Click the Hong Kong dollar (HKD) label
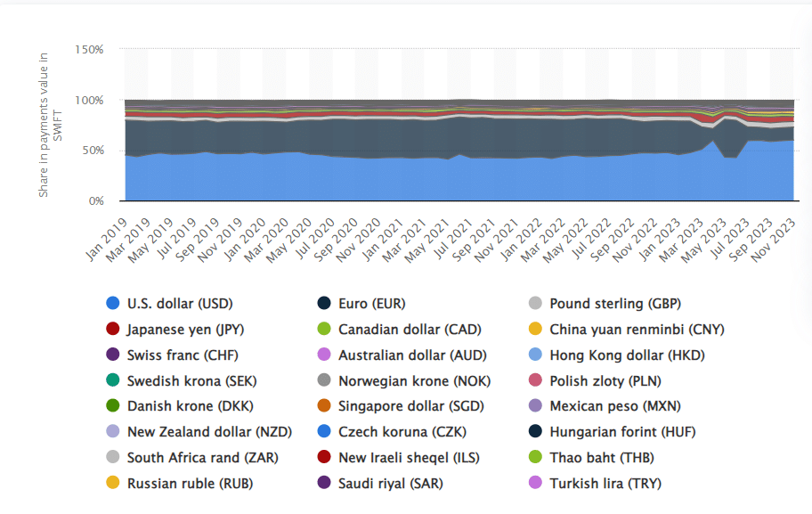812x514 pixels. coord(627,355)
